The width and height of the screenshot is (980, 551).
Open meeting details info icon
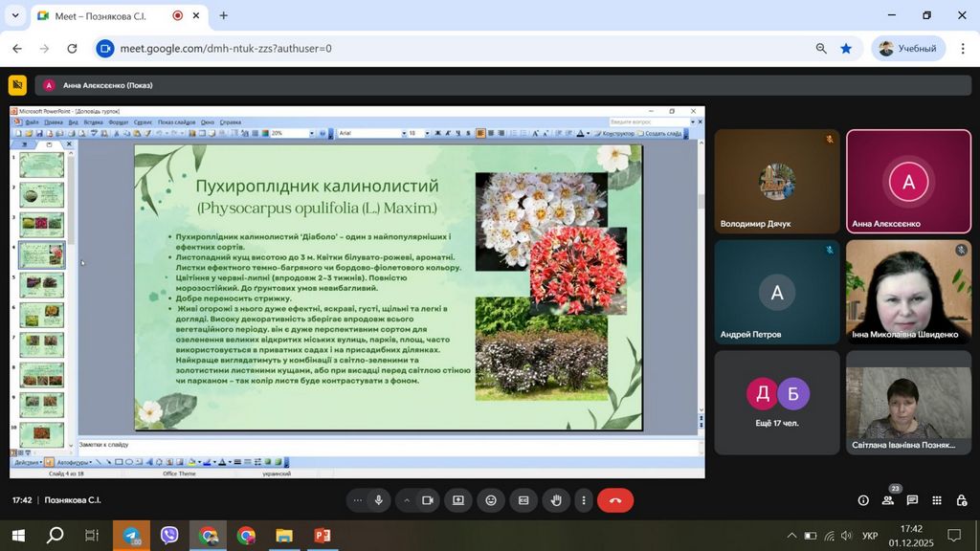(863, 500)
